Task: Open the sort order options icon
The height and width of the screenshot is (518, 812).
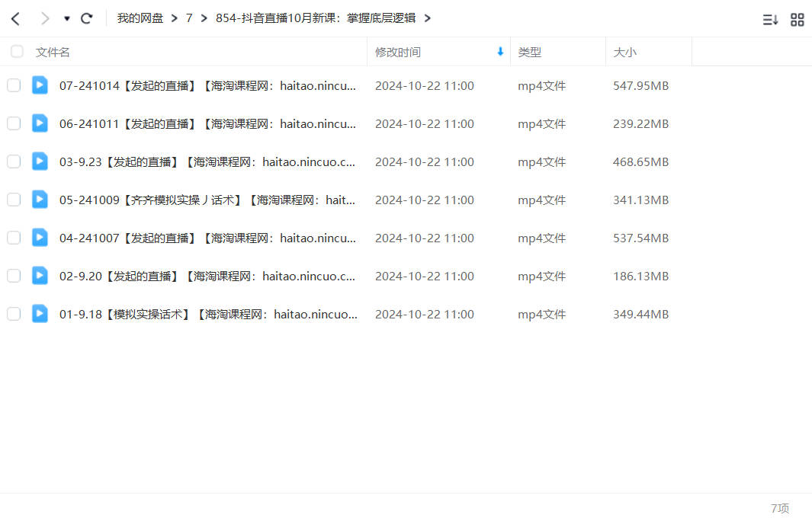Action: pyautogui.click(x=770, y=20)
